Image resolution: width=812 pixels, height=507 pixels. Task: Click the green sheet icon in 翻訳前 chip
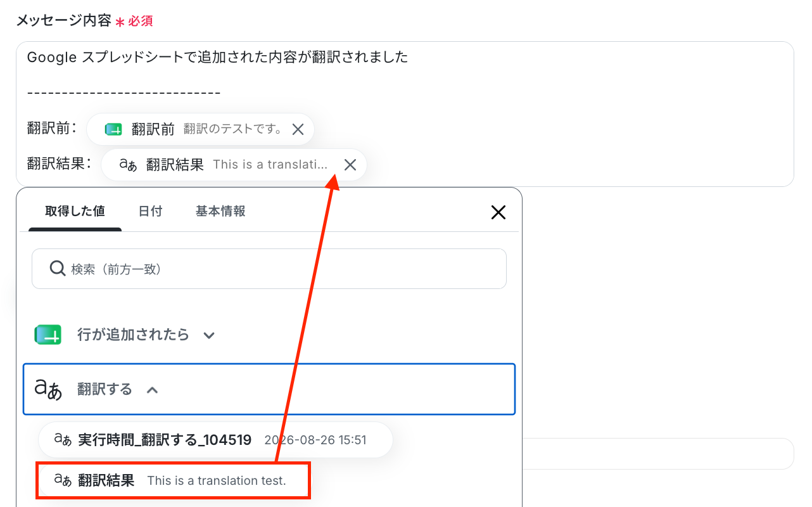coord(113,129)
